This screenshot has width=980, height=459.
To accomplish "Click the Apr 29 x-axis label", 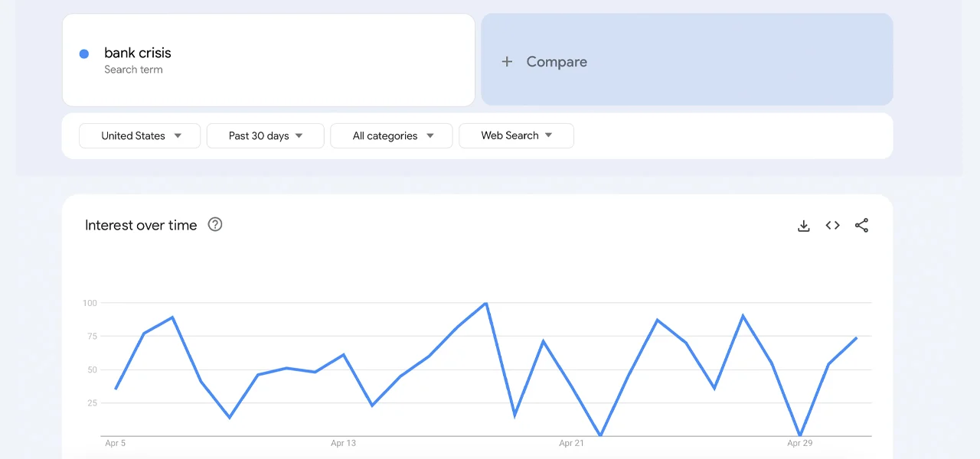I will [x=799, y=443].
